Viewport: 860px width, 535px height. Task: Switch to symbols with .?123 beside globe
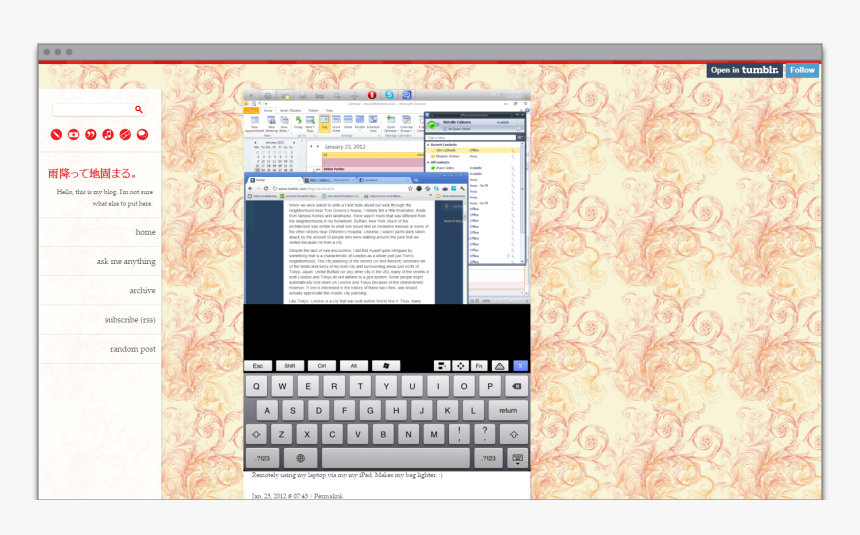(x=263, y=458)
